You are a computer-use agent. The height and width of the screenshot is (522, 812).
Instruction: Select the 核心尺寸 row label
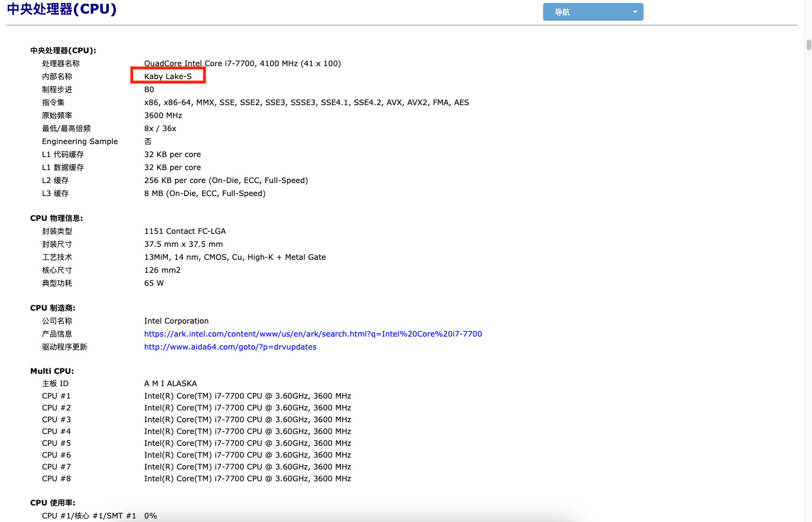(57, 270)
